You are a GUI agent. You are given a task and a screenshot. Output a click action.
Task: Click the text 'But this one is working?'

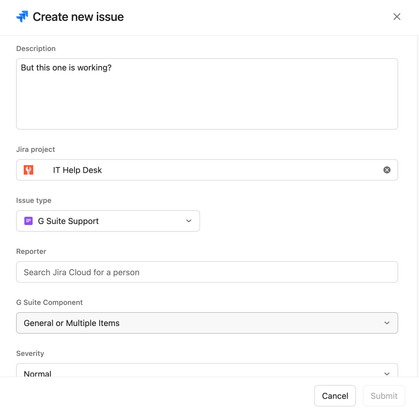coord(66,68)
